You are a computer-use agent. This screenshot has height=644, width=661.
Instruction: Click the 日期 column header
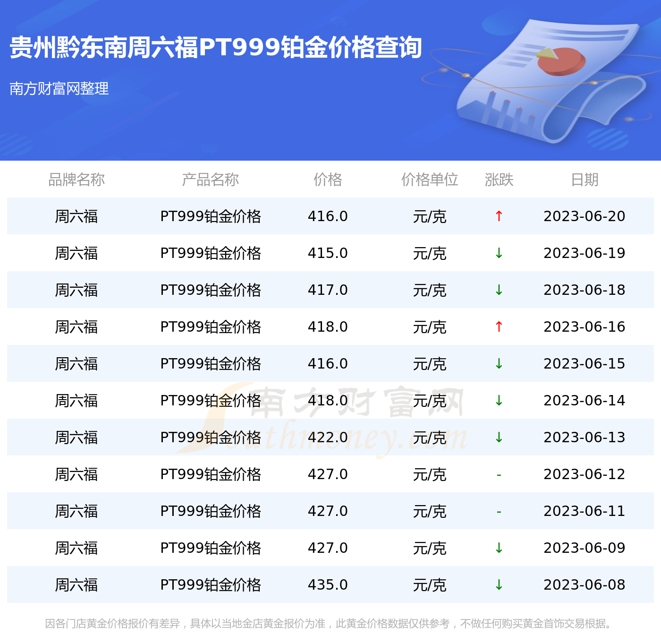click(x=585, y=180)
